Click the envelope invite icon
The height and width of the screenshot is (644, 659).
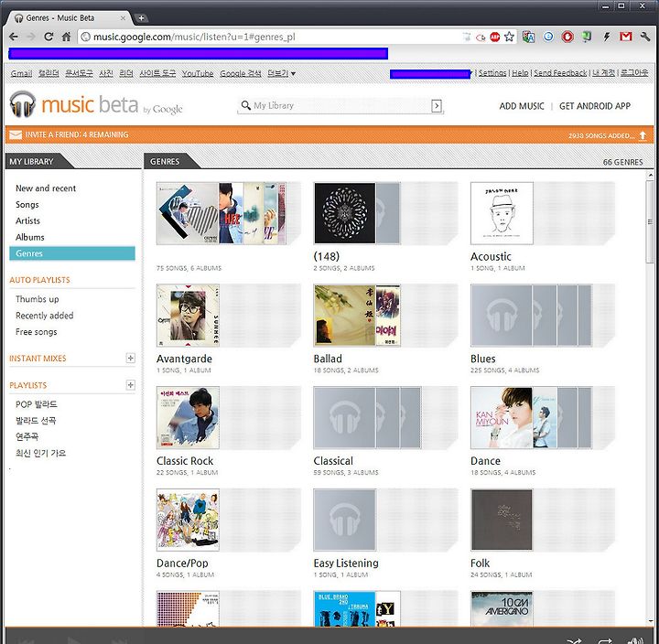(x=16, y=134)
